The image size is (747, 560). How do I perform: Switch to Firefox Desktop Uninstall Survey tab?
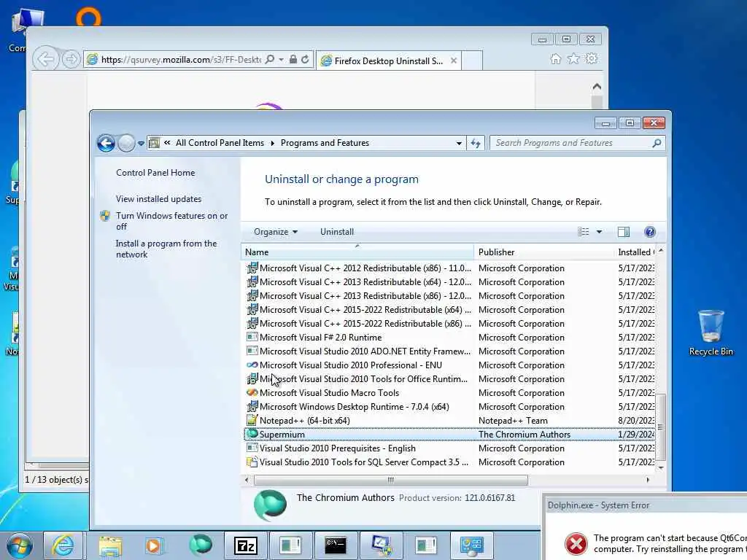click(x=389, y=61)
